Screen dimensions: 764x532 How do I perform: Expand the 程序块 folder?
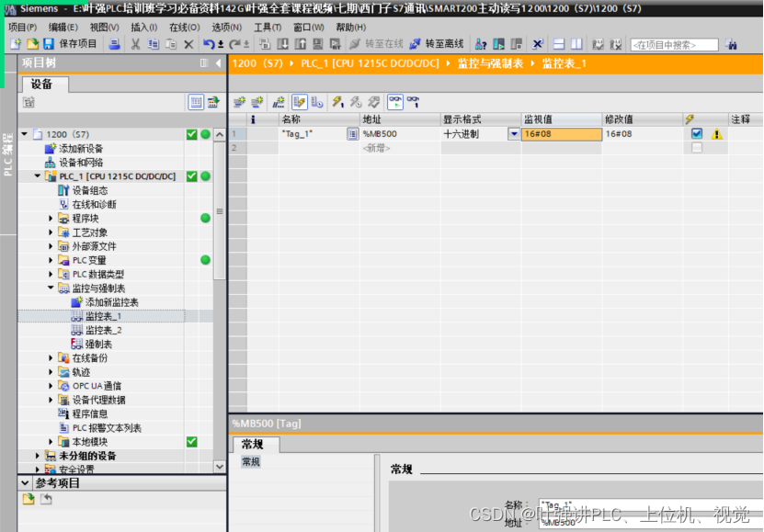point(51,218)
